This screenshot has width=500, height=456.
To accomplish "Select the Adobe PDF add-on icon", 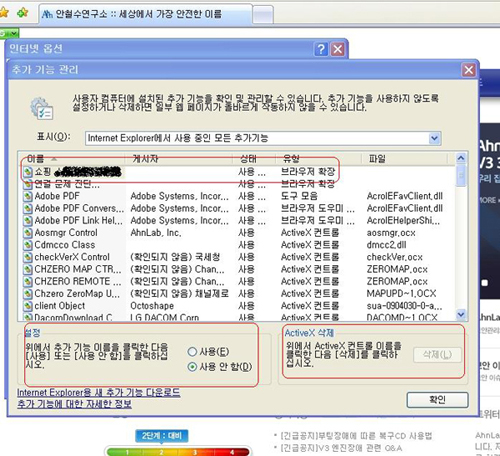I will (27, 196).
